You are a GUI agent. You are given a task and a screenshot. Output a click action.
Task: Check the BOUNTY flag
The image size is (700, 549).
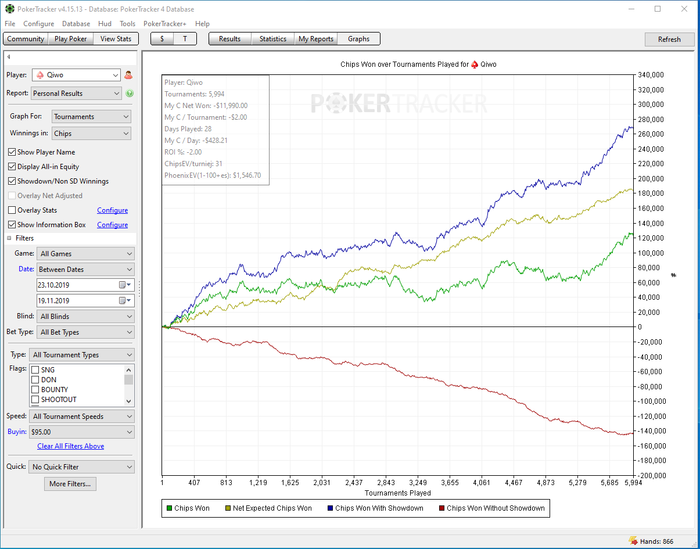click(x=35, y=390)
